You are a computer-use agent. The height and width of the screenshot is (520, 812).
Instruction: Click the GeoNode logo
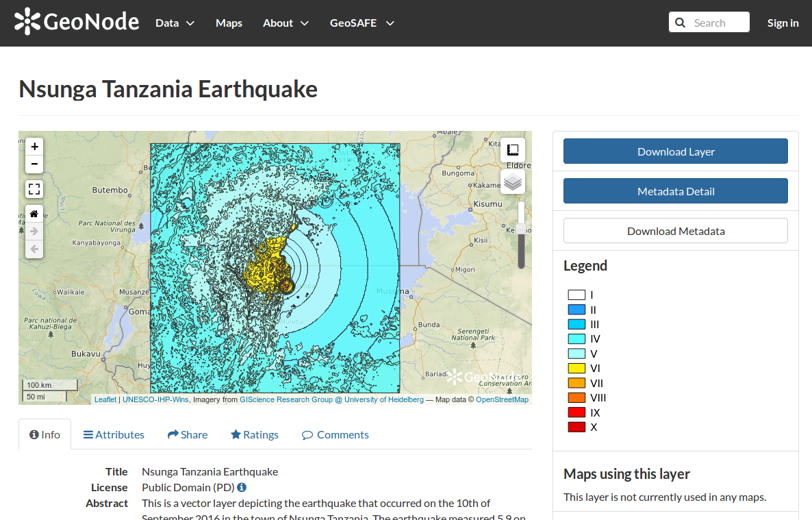77,23
